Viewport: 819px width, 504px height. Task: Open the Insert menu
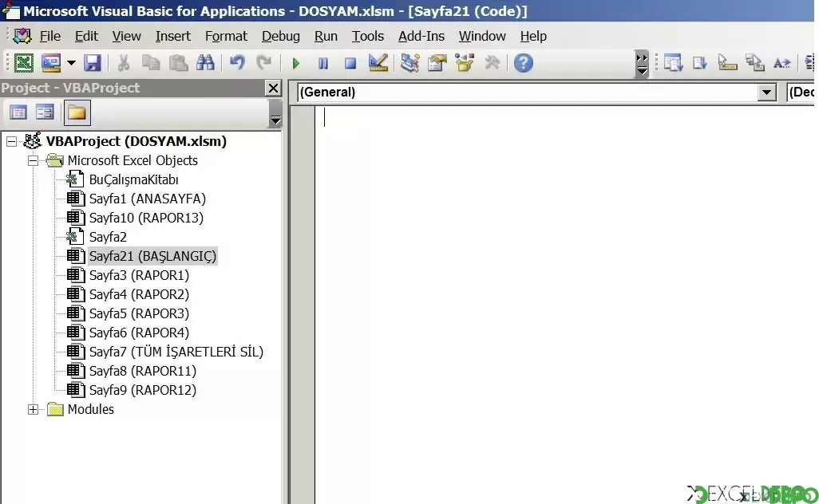(x=173, y=36)
